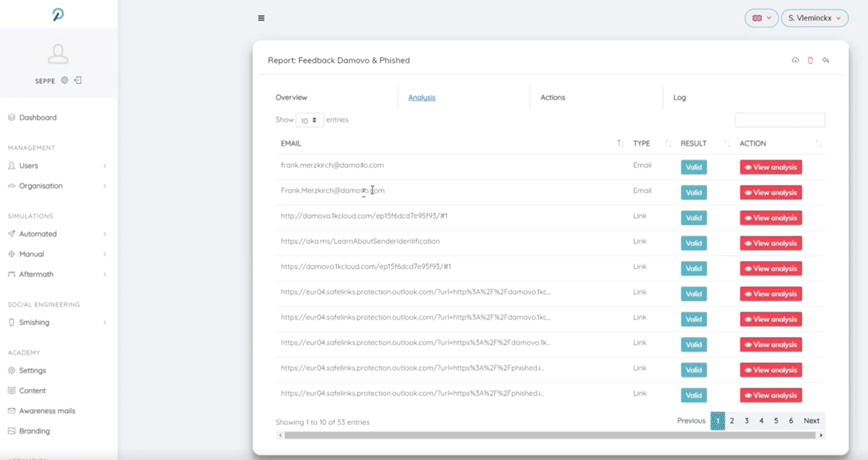Viewport: 868px width, 460px height.
Task: Click the horizontal scrollbar under the table
Action: point(550,435)
